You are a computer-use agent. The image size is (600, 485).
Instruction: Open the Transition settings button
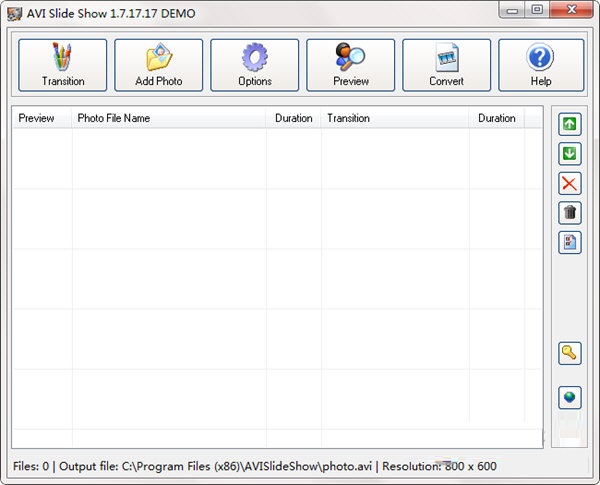pyautogui.click(x=63, y=65)
